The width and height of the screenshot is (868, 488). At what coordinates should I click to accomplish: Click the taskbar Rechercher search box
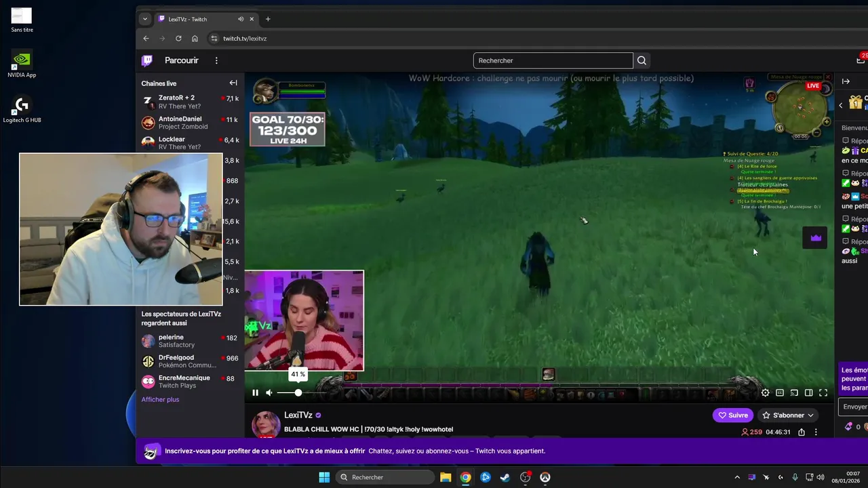pos(384,477)
